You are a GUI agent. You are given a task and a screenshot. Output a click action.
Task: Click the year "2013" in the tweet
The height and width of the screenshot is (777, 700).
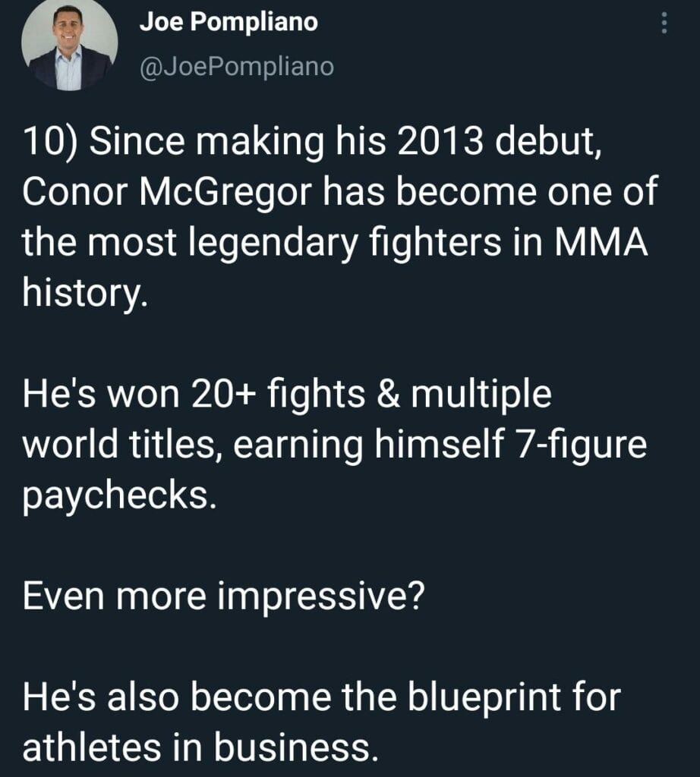pos(440,140)
